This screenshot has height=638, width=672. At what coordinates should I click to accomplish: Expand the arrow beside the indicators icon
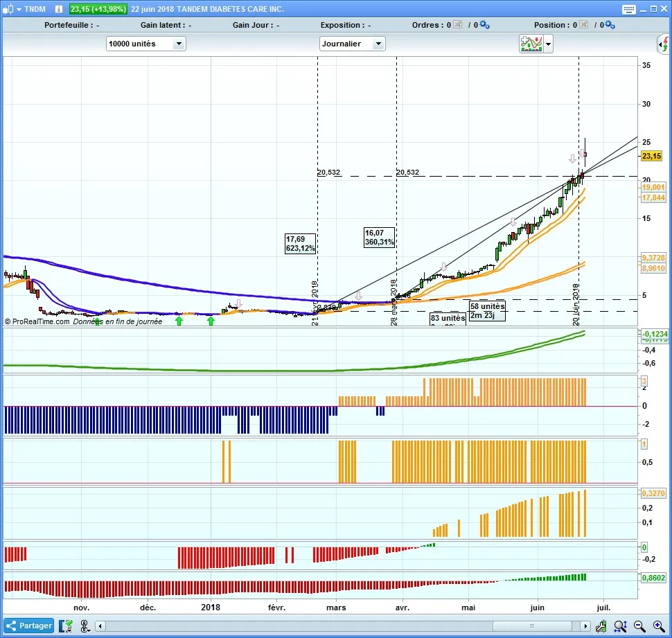(x=549, y=44)
